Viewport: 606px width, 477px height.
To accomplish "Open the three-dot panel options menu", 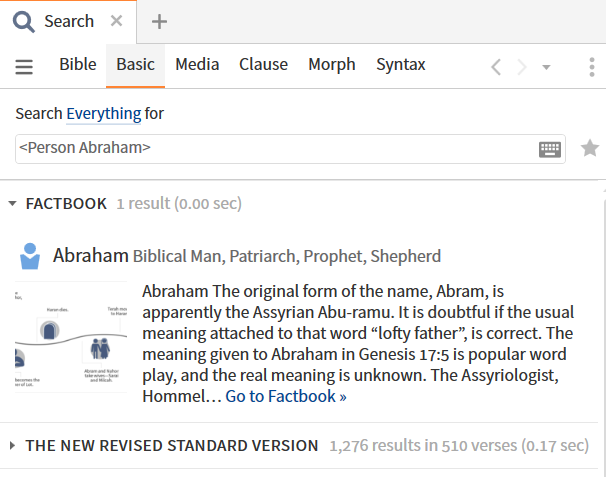I will (x=592, y=67).
